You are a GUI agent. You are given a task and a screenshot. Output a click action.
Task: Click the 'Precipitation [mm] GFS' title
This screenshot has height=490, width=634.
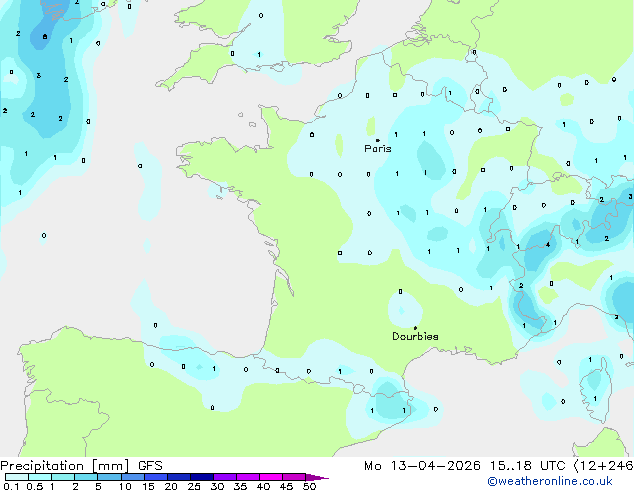click(81, 466)
